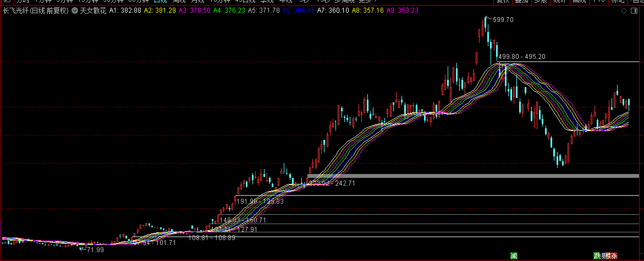Click the 108.81 - 108.89 gap label
644x261 pixels.
pos(212,237)
